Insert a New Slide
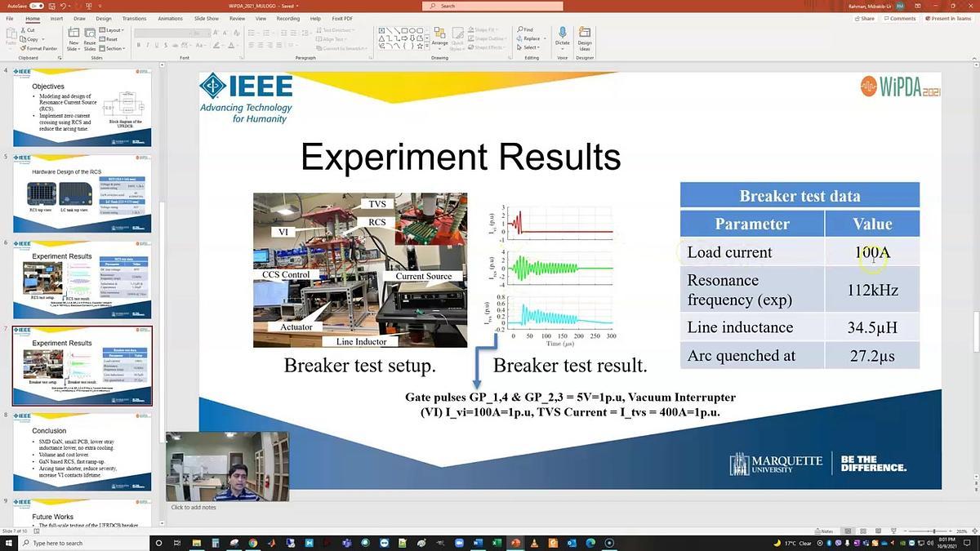Screen dimensions: 980x551 pos(73,39)
